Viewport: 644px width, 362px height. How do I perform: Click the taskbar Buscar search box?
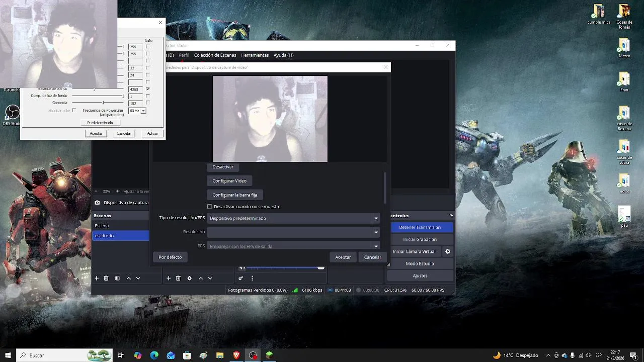tap(65, 355)
